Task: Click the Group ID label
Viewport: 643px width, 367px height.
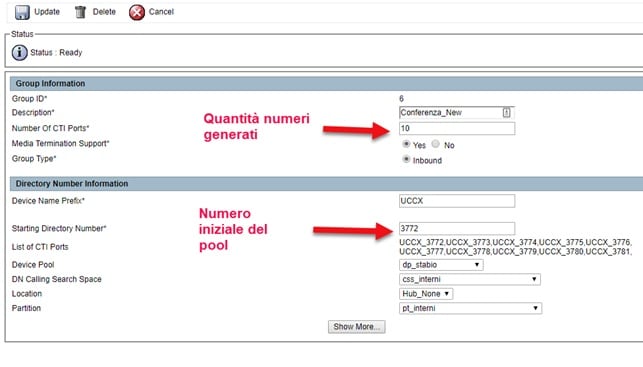Action: [x=30, y=99]
